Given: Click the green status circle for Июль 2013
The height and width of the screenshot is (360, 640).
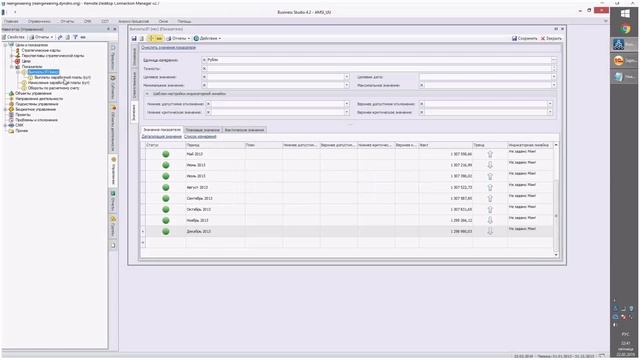Looking at the screenshot, I should (166, 176).
